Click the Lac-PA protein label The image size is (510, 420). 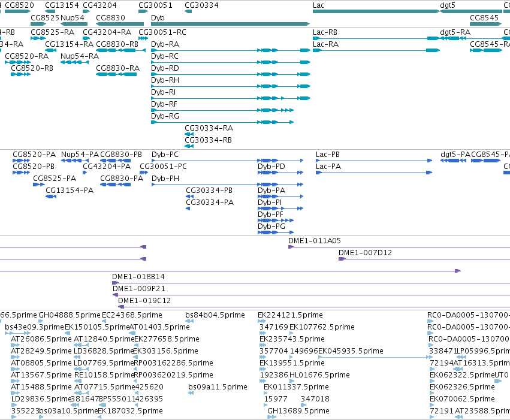click(328, 167)
